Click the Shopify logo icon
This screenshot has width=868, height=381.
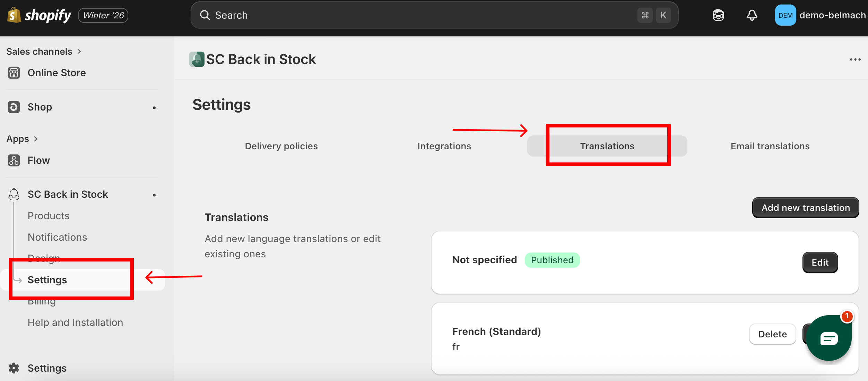(14, 15)
